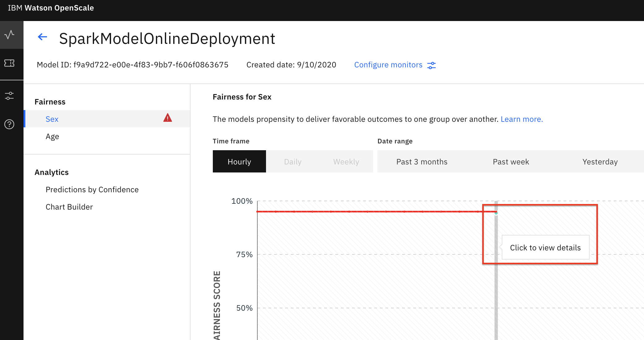The height and width of the screenshot is (340, 644).
Task: Click the support ticket sidebar icon
Action: (x=10, y=64)
